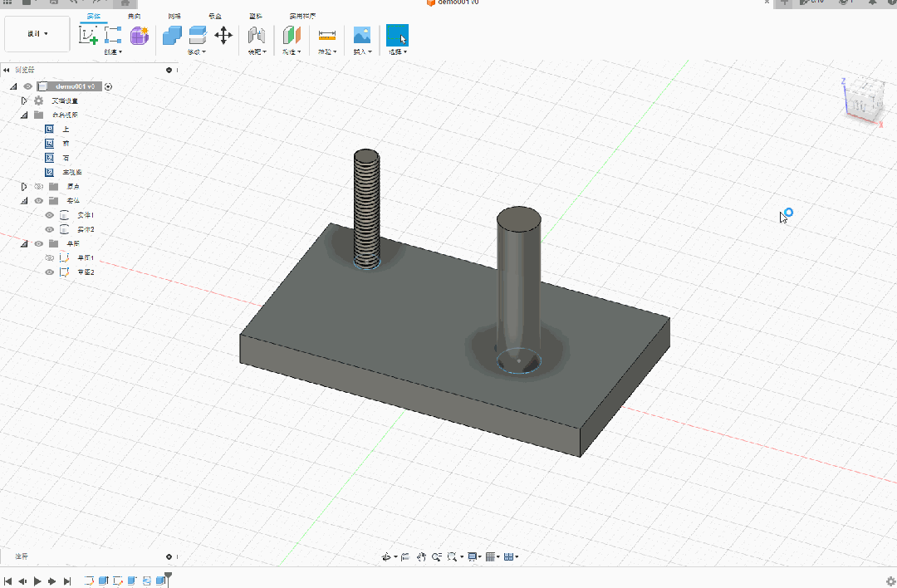Image resolution: width=897 pixels, height=588 pixels.
Task: Open the 设计 workspace dropdown
Action: tap(37, 34)
